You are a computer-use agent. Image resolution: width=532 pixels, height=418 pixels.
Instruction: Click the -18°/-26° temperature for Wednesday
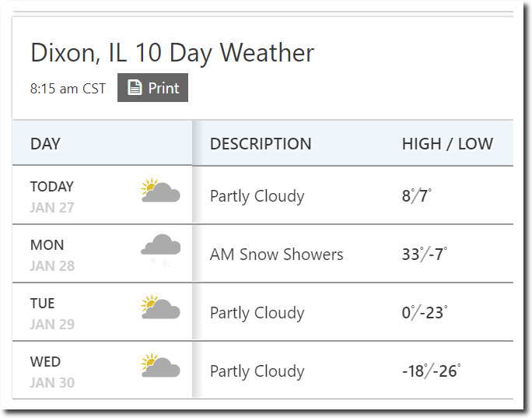(x=432, y=371)
